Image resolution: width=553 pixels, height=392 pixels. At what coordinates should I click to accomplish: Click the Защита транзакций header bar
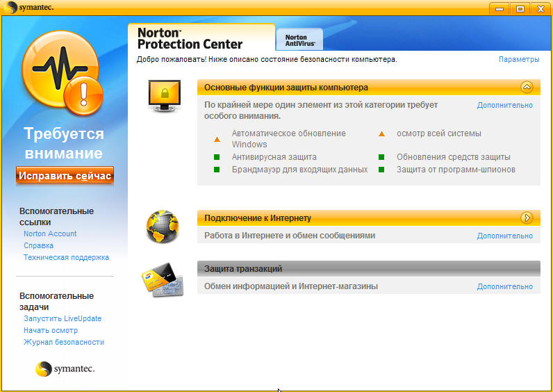click(368, 268)
